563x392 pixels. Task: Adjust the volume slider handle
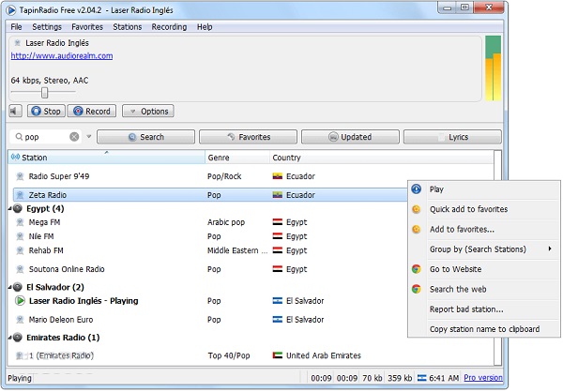coord(44,92)
